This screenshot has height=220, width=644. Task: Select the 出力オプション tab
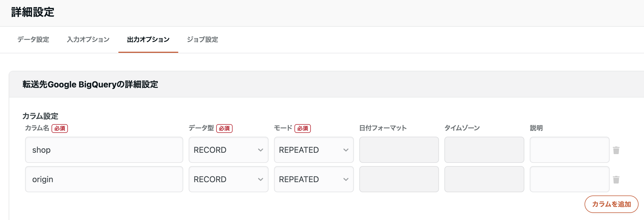(148, 39)
